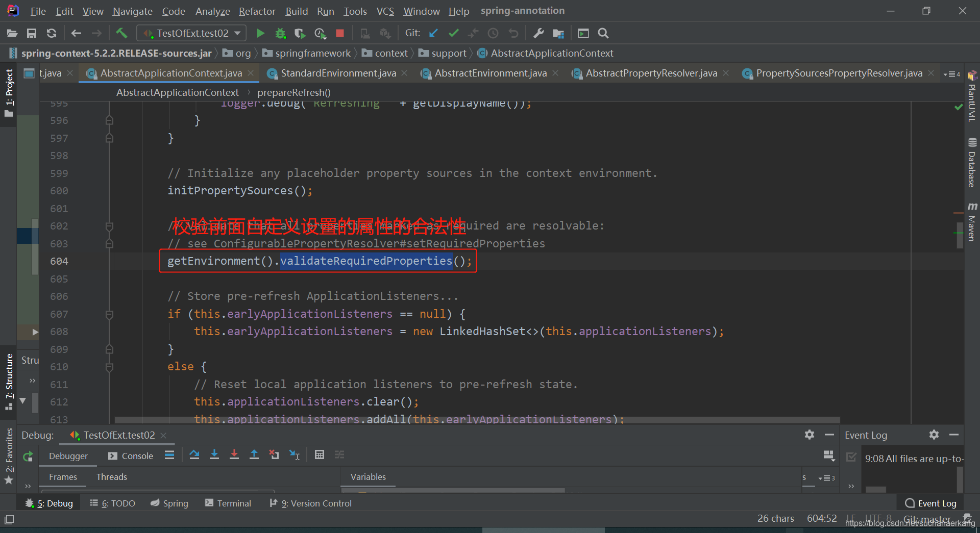The width and height of the screenshot is (980, 533).
Task: Click the fold end marker at line 596
Action: (109, 120)
